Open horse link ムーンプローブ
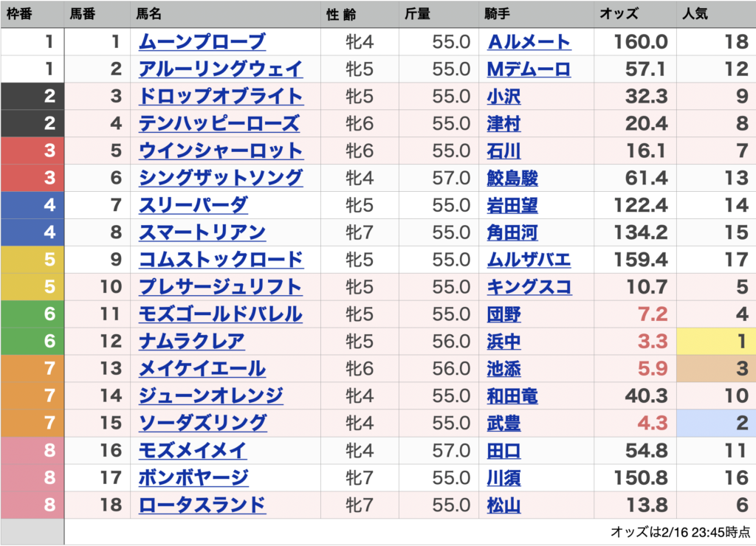 click(x=202, y=42)
